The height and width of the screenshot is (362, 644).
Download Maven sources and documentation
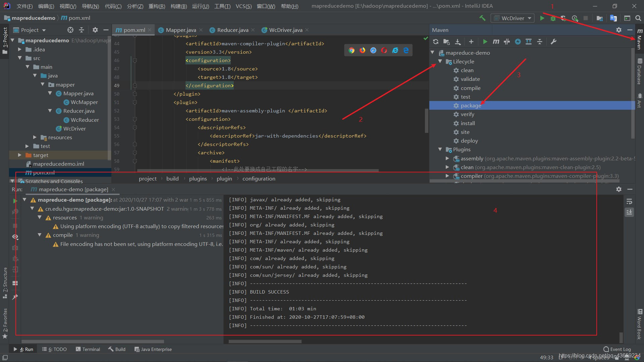click(x=458, y=42)
